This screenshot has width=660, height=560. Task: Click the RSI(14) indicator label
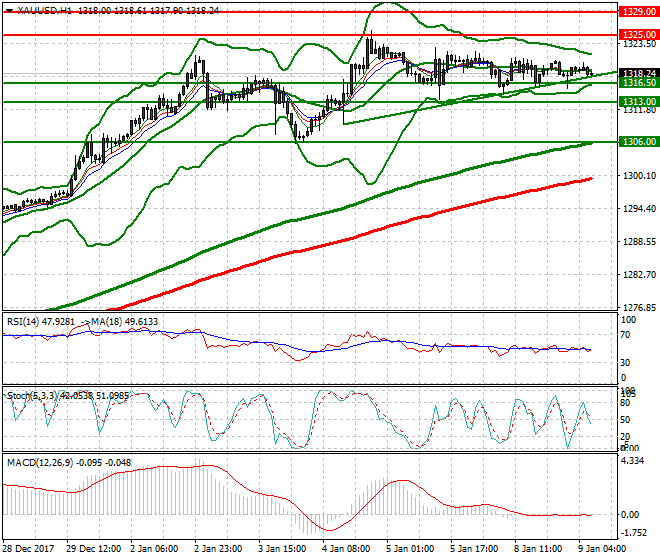(25, 321)
